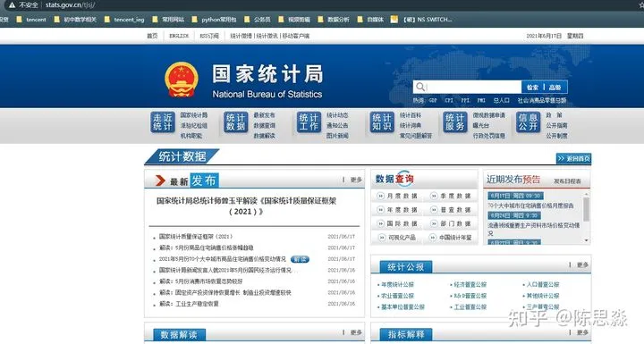This screenshot has height=344, width=644.
Task: Open 解读:5月份商品住宅销售价格涨幅趋稳
Action: [x=207, y=248]
